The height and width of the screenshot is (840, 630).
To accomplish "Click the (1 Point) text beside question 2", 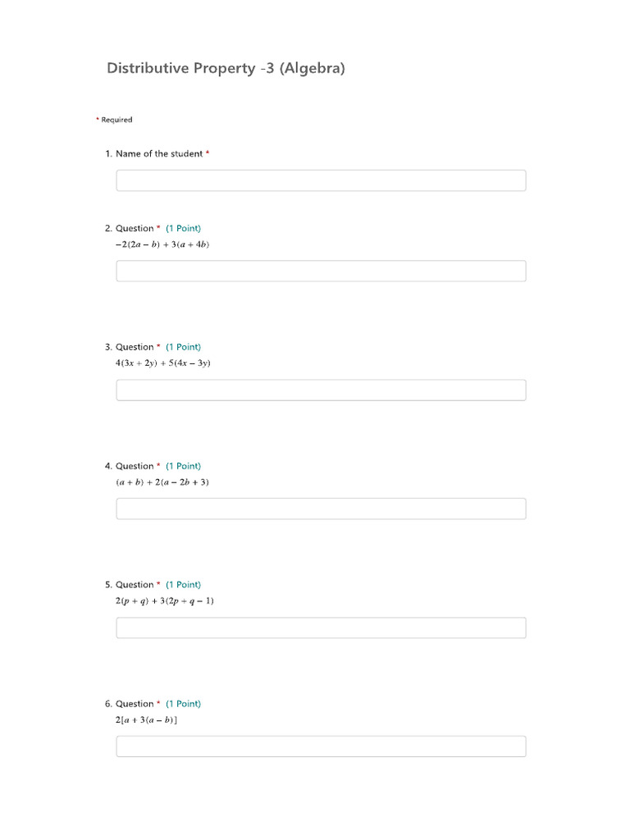I will click(183, 228).
